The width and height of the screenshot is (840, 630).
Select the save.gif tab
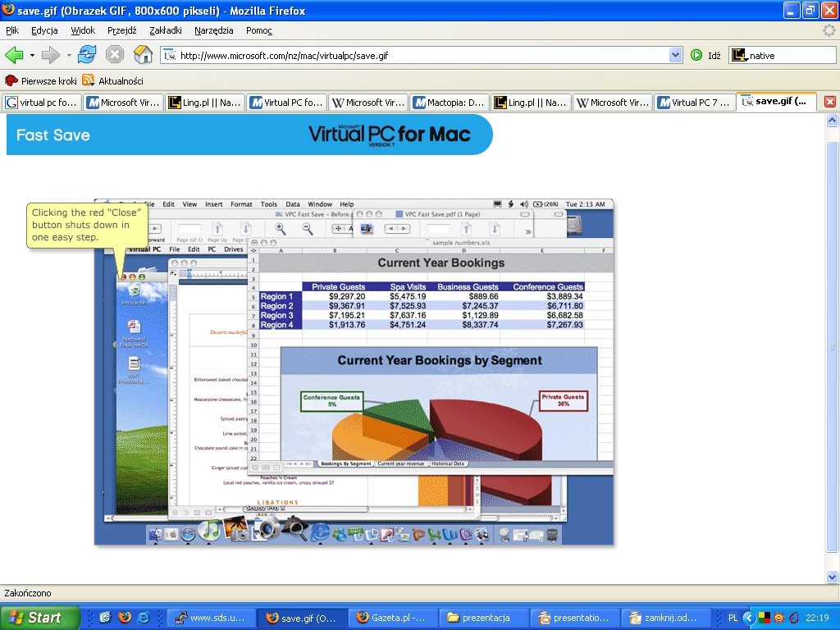pos(776,101)
